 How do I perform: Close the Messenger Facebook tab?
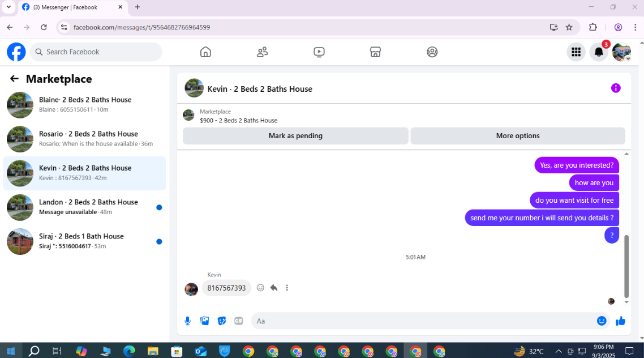click(121, 7)
